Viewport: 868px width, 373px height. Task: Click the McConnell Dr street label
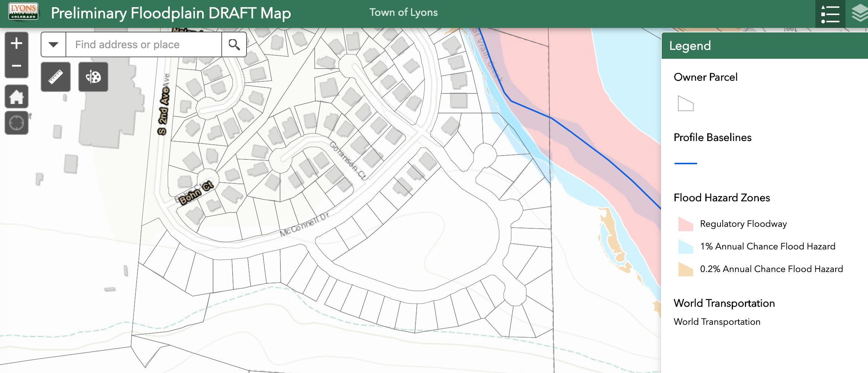pyautogui.click(x=304, y=225)
